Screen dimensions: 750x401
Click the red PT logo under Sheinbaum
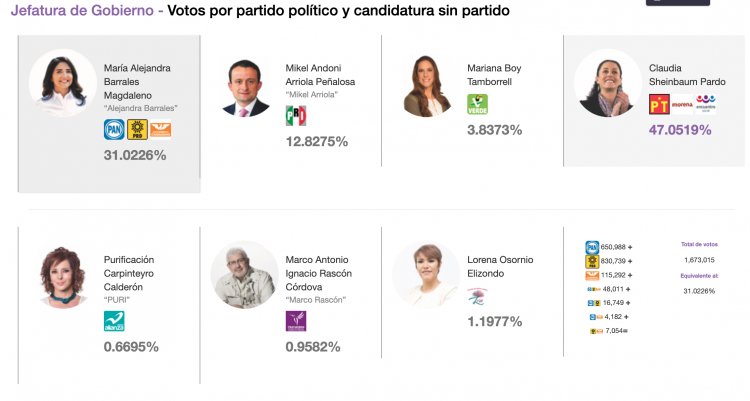tap(659, 104)
